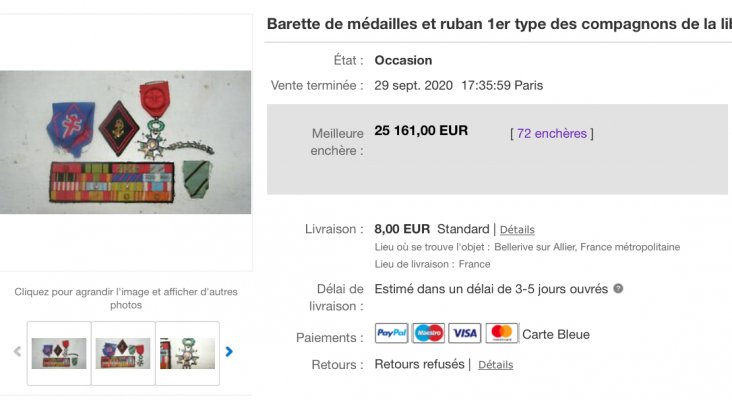Image resolution: width=732 pixels, height=400 pixels.
Task: Click the VISA payment icon
Action: coord(465,333)
